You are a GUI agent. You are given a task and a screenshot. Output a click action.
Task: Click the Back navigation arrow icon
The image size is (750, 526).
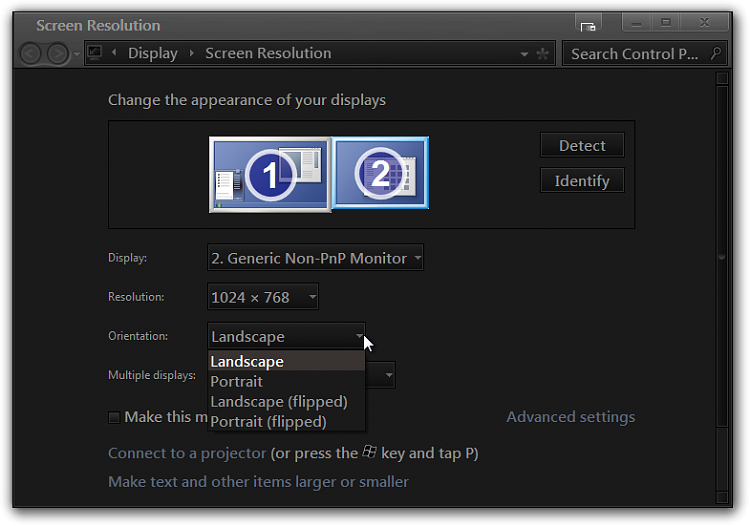click(x=31, y=54)
